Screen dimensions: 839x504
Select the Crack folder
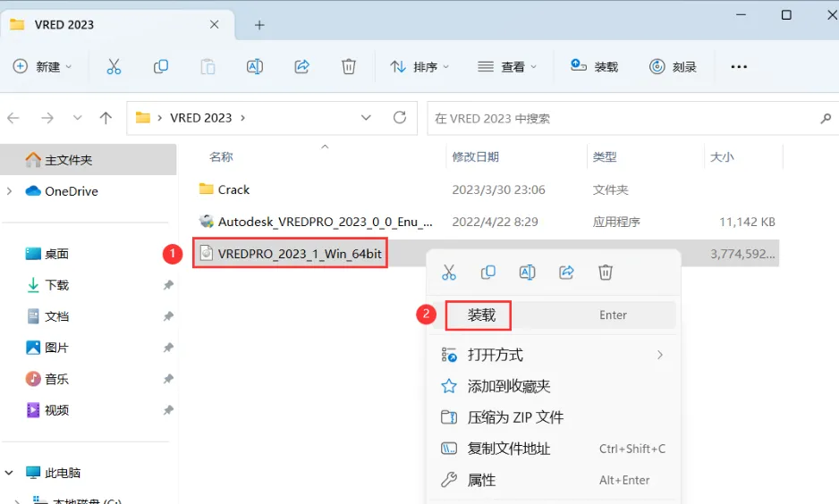click(x=233, y=189)
